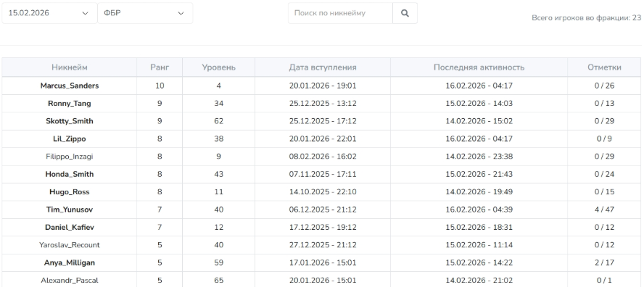Viewport: 644px width, 298px height.
Task: Sort by Последняя активность column header
Action: [x=479, y=67]
